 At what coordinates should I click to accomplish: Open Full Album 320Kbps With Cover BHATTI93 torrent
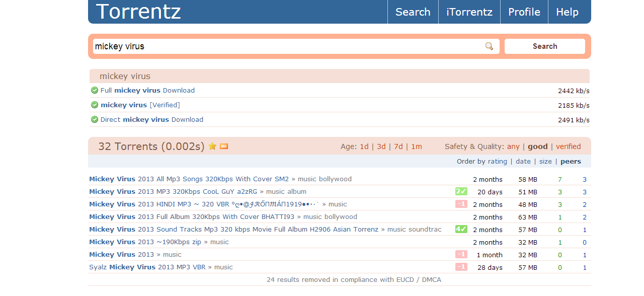[x=192, y=216]
